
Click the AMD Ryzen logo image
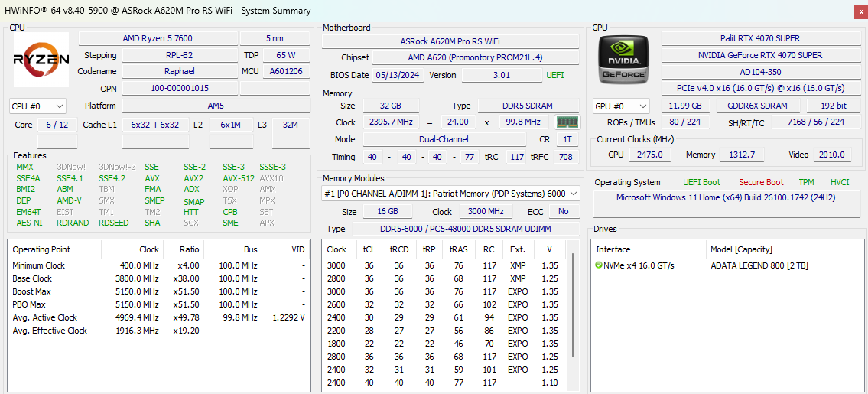pos(41,60)
